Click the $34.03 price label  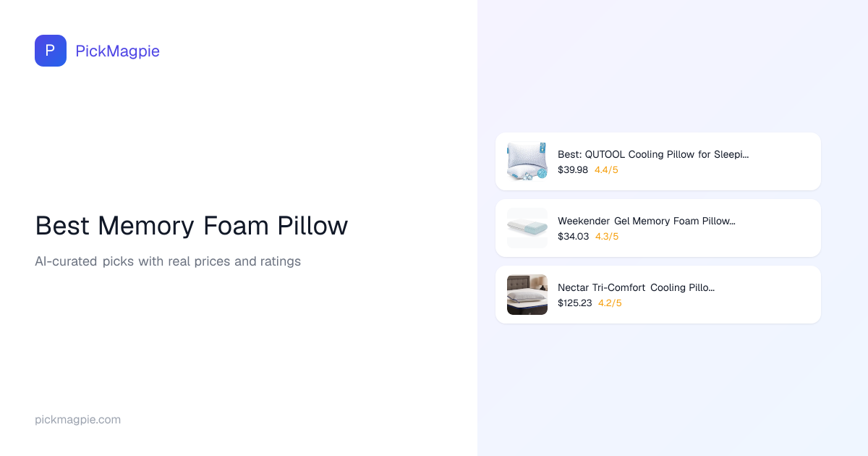tap(574, 237)
